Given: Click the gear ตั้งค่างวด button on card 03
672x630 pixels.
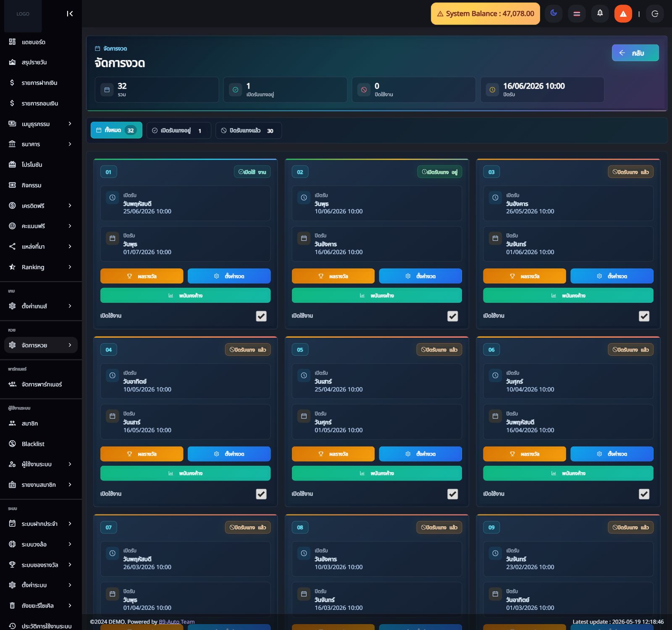Looking at the screenshot, I should tap(612, 276).
